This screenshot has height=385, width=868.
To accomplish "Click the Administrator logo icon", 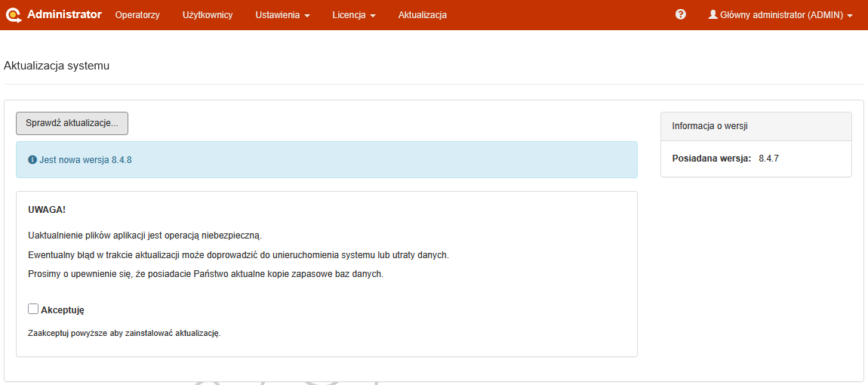I will pyautogui.click(x=14, y=14).
